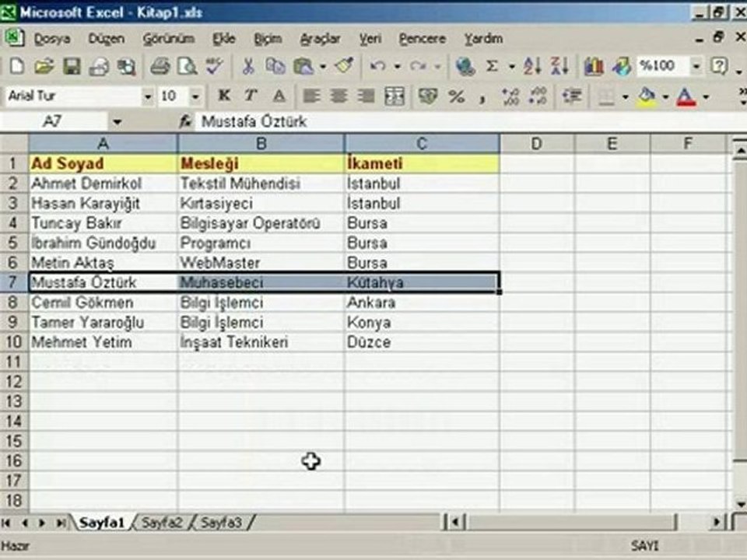This screenshot has height=560, width=747.
Task: Decrease indent icon in formatting toolbar
Action: pos(572,96)
